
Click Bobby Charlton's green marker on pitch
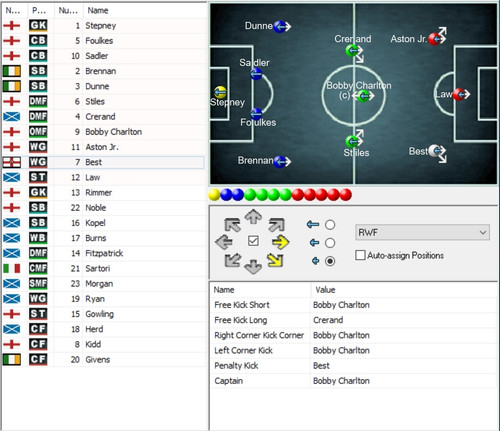363,96
